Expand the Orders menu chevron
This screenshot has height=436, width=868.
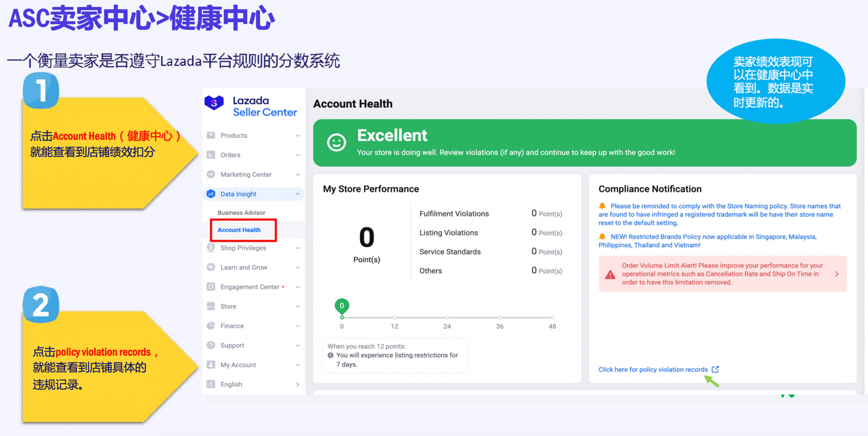point(298,155)
